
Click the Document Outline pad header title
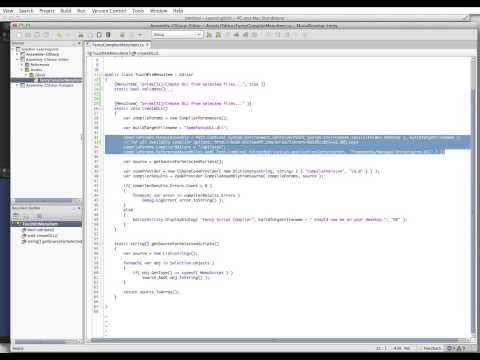coord(26,208)
